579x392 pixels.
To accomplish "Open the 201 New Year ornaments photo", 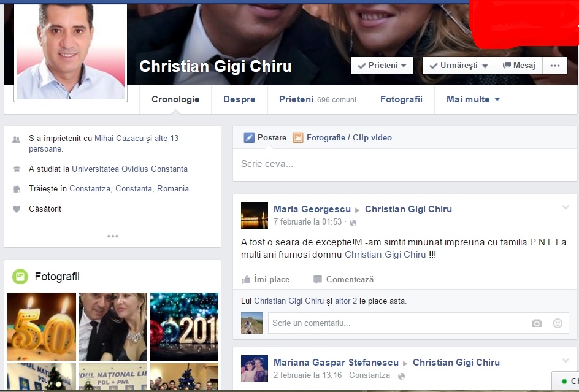I will point(184,326).
